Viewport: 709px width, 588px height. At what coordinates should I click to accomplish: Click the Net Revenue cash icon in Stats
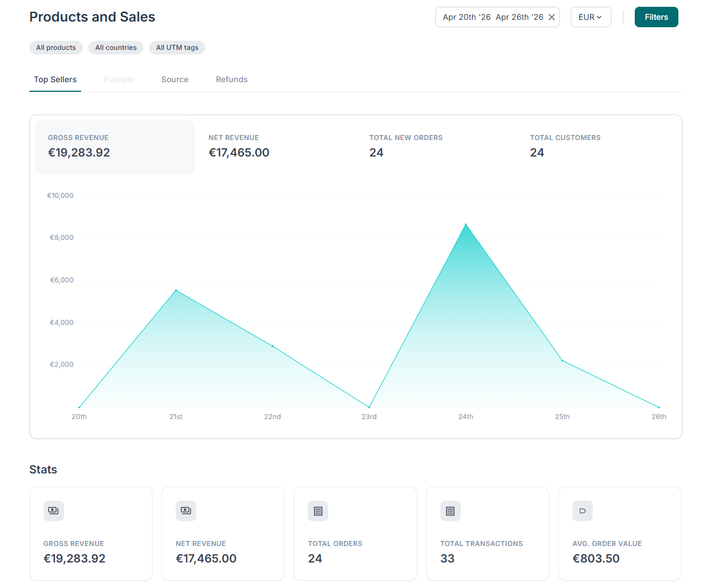pos(186,511)
